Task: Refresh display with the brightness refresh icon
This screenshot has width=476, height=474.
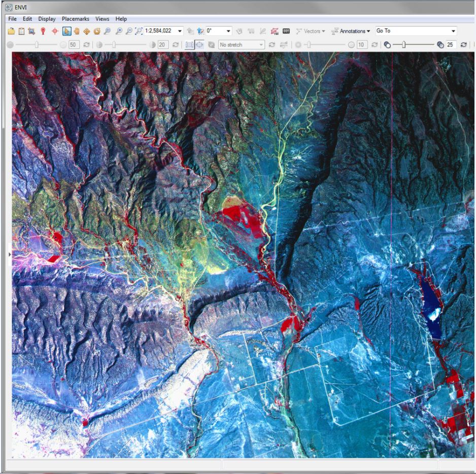Action: tap(88, 45)
